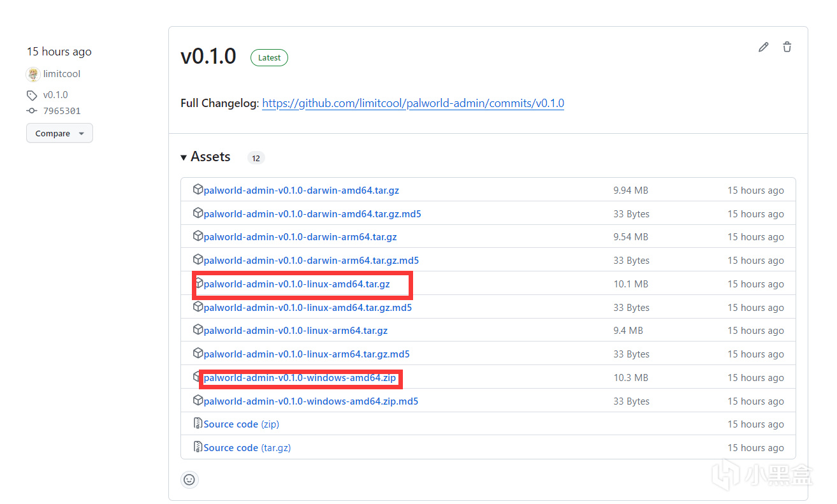Download palworld-admin-v0.1.0-linux-arm64.tar.gz.md5
The image size is (837, 504).
(307, 354)
